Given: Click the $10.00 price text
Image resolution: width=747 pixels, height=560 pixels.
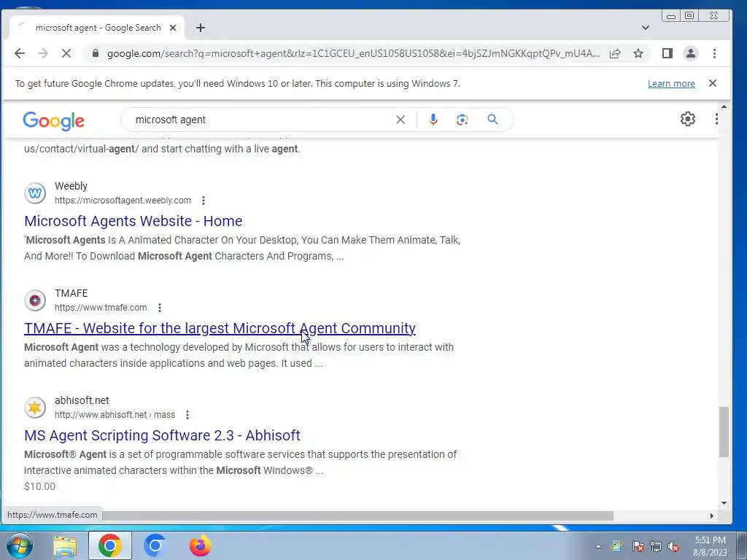Looking at the screenshot, I should tap(40, 486).
